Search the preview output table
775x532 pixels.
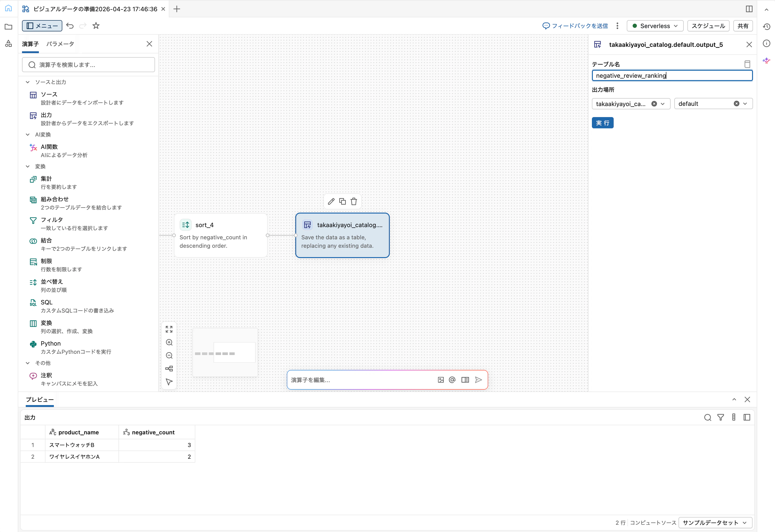click(707, 417)
